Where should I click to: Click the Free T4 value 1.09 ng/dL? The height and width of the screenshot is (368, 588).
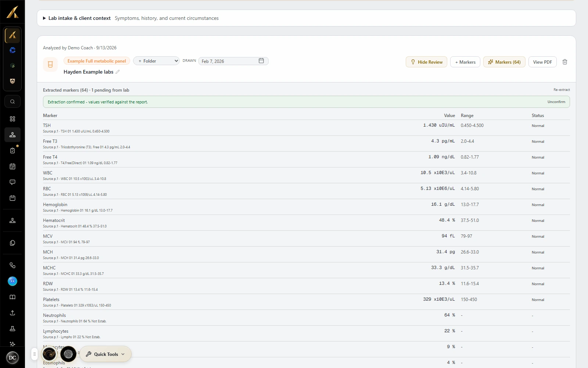[x=441, y=157]
